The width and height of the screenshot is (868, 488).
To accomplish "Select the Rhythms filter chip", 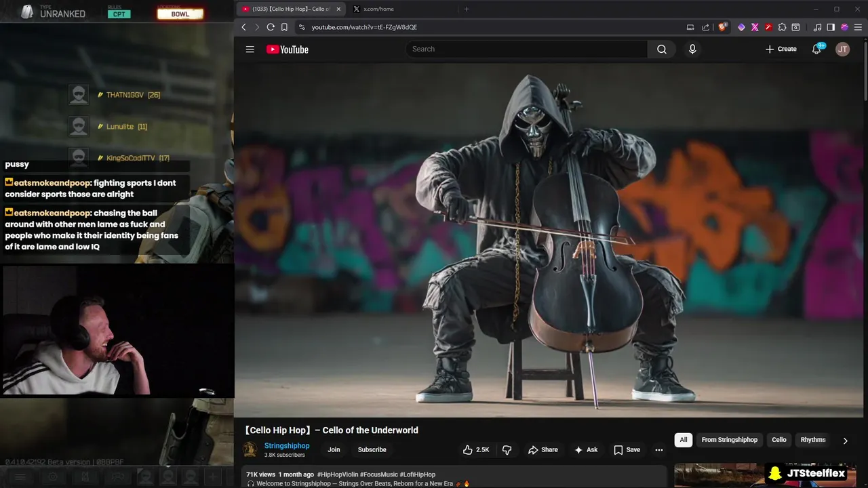I will click(x=813, y=440).
